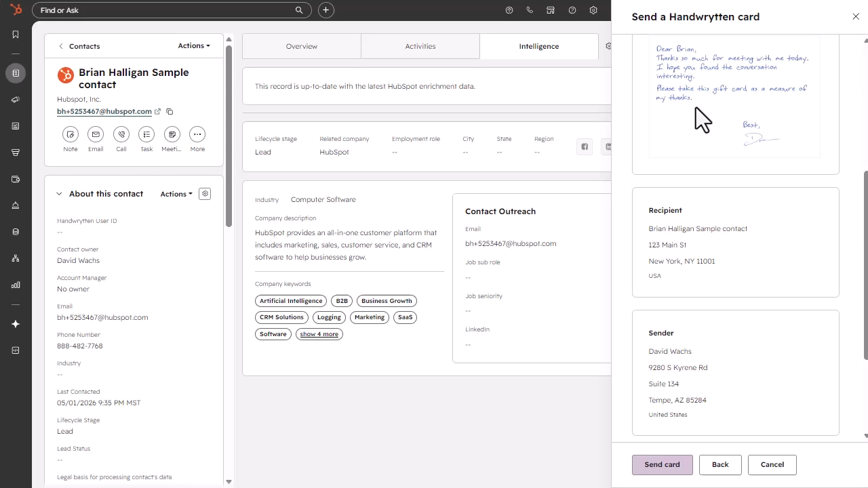Screen dimensions: 868x488
Task: Click the Account Manager value No owner
Action: (73, 289)
